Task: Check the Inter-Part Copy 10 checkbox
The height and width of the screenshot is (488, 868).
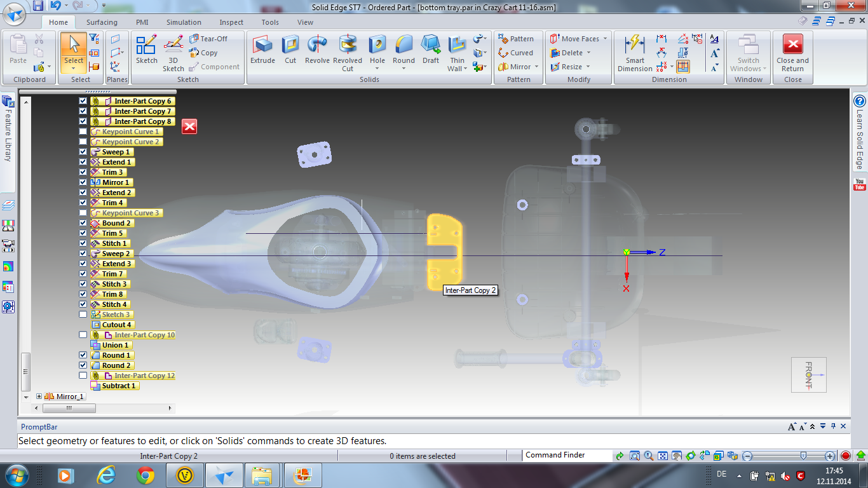Action: [83, 335]
